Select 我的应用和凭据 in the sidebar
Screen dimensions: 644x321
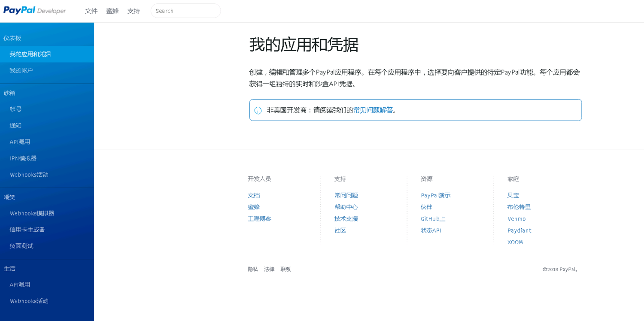pyautogui.click(x=47, y=54)
